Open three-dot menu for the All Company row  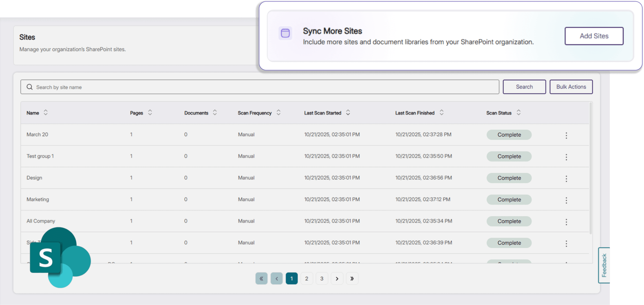566,222
